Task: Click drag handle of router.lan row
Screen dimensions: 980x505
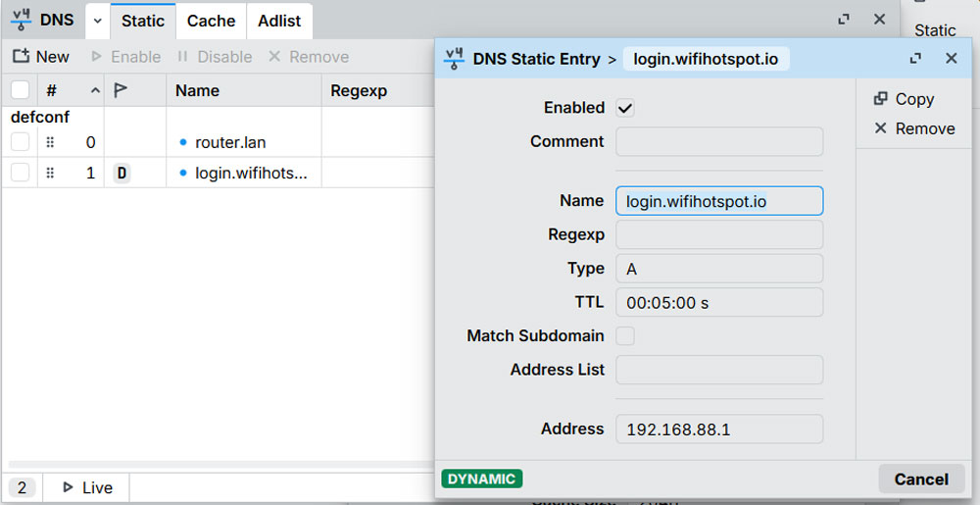Action: click(50, 142)
